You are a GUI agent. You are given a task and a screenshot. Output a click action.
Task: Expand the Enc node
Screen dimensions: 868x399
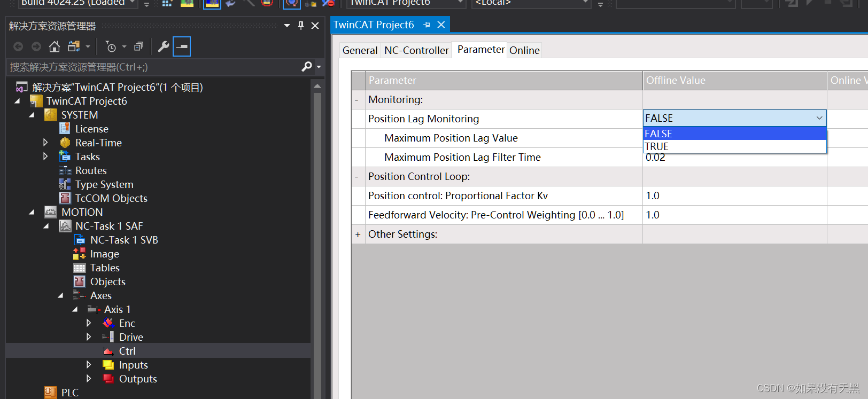point(89,323)
